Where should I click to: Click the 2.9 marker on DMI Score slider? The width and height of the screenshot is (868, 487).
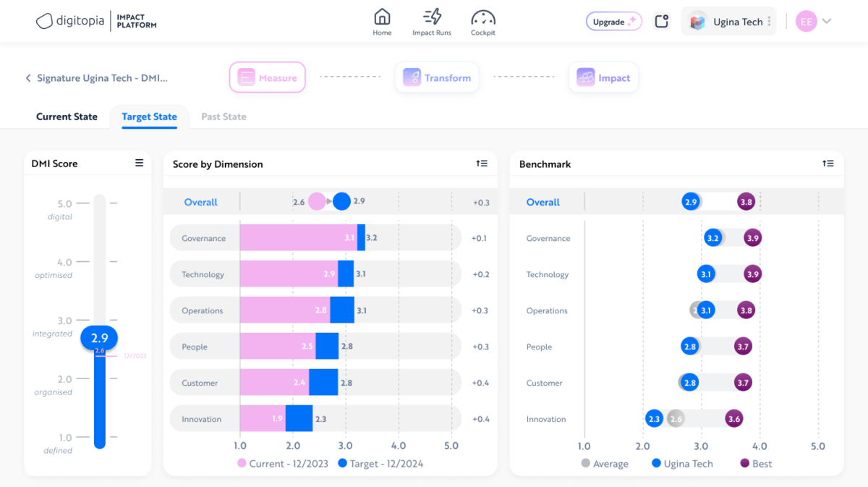click(x=99, y=338)
